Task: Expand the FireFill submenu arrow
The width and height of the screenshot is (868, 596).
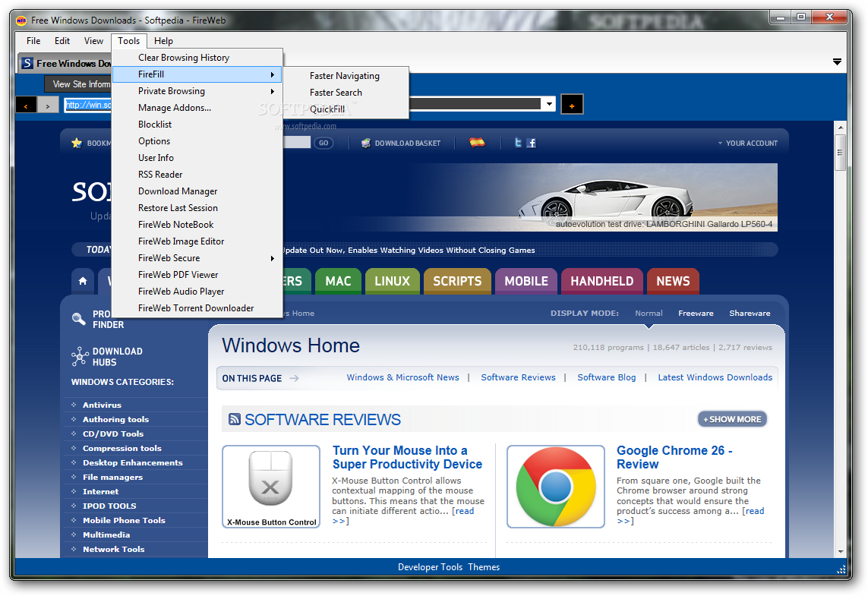Action: click(x=273, y=74)
